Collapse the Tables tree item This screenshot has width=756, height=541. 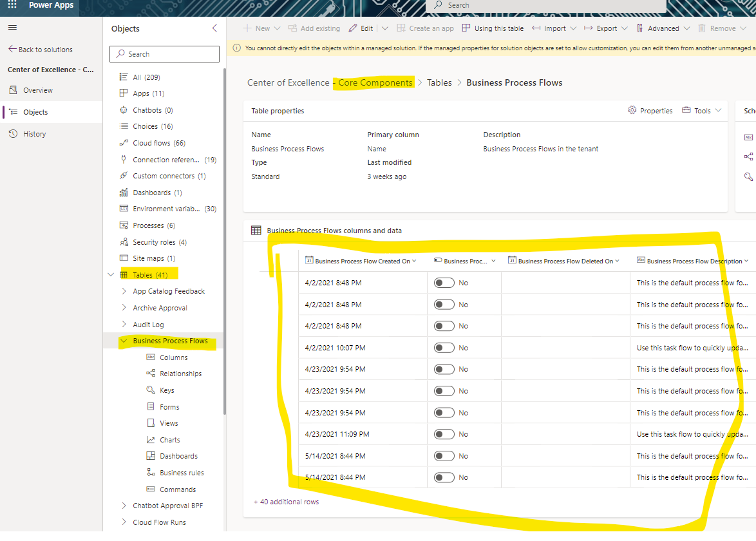(111, 274)
